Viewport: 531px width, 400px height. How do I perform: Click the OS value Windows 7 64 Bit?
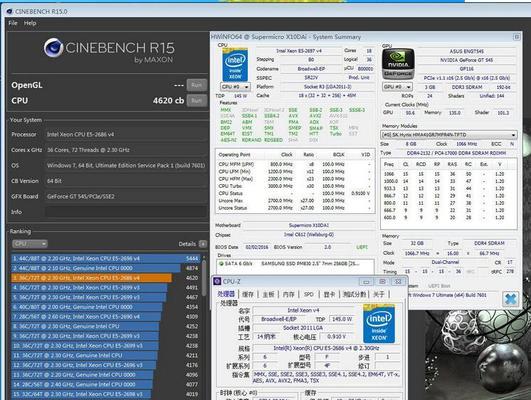(126, 165)
